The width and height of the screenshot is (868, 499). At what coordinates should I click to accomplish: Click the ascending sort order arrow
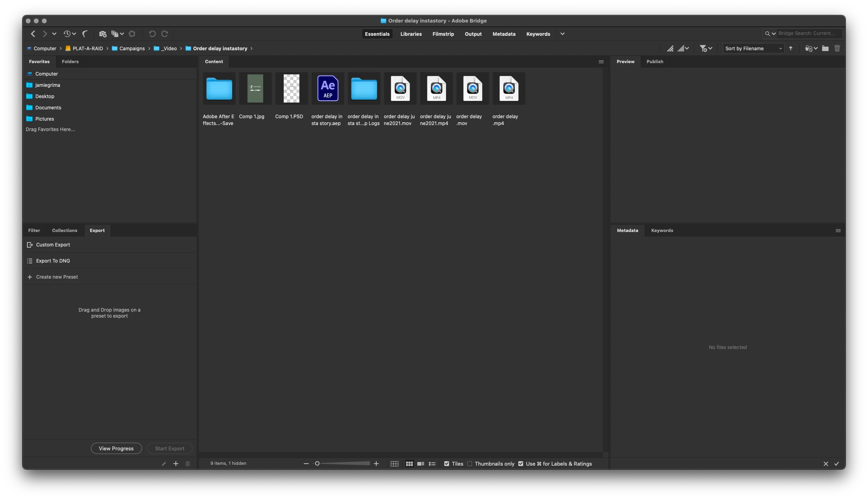tap(791, 48)
